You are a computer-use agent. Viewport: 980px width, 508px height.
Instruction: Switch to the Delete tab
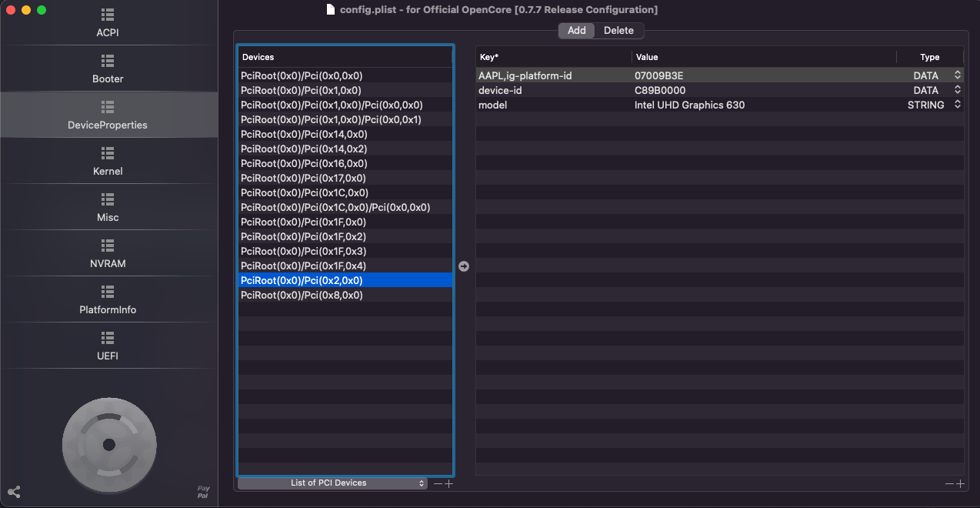(618, 31)
